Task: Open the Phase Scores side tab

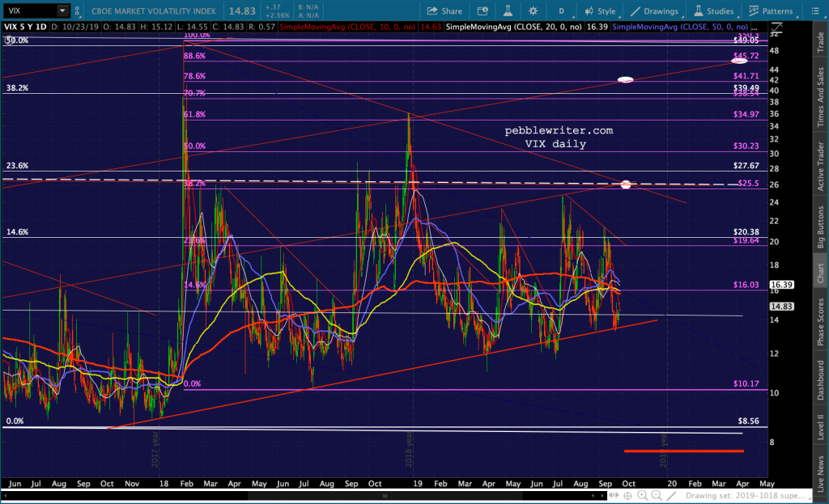Action: point(820,322)
